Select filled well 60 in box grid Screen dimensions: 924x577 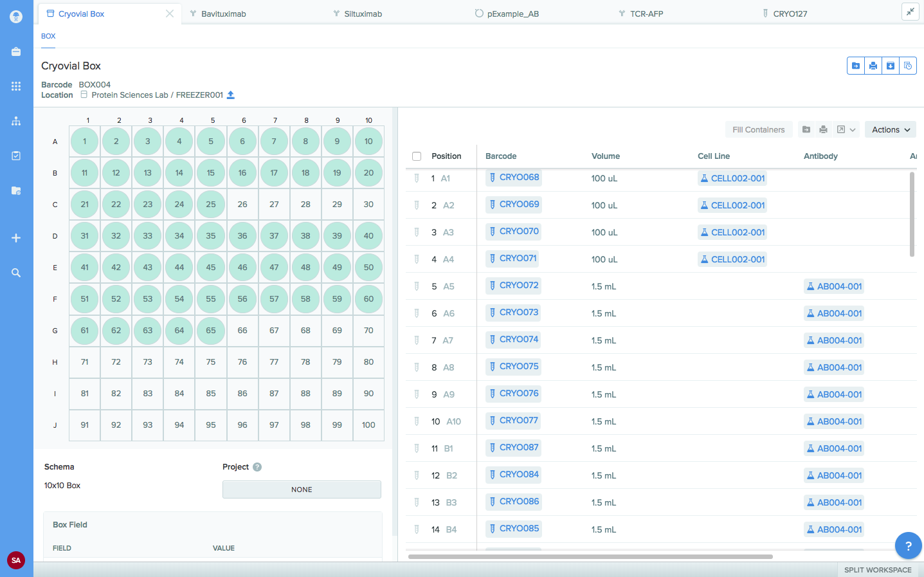click(368, 299)
